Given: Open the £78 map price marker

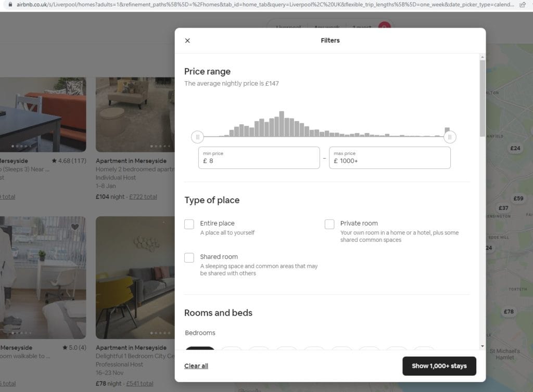Looking at the screenshot, I should click(509, 311).
